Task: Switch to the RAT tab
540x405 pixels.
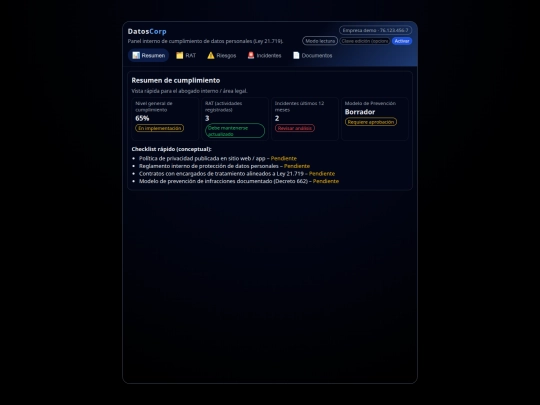Action: click(x=186, y=55)
